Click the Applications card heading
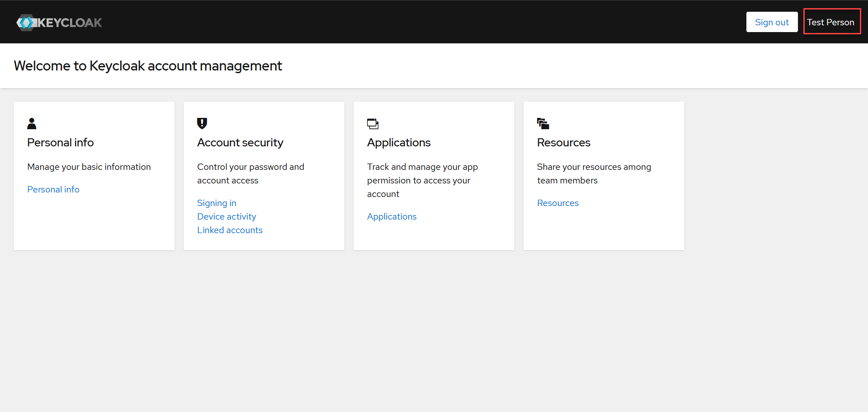 click(x=399, y=142)
